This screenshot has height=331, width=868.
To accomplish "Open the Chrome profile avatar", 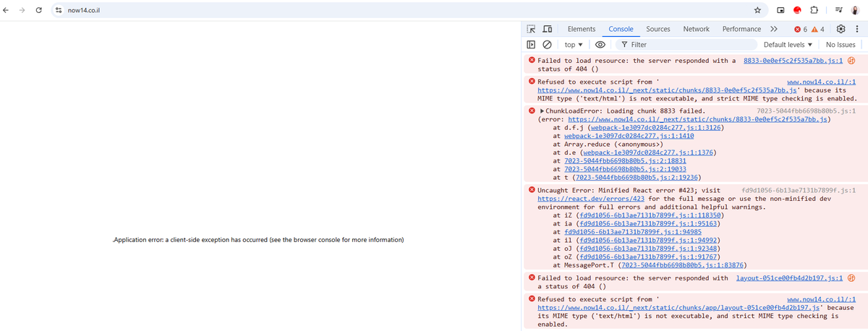I will [854, 10].
